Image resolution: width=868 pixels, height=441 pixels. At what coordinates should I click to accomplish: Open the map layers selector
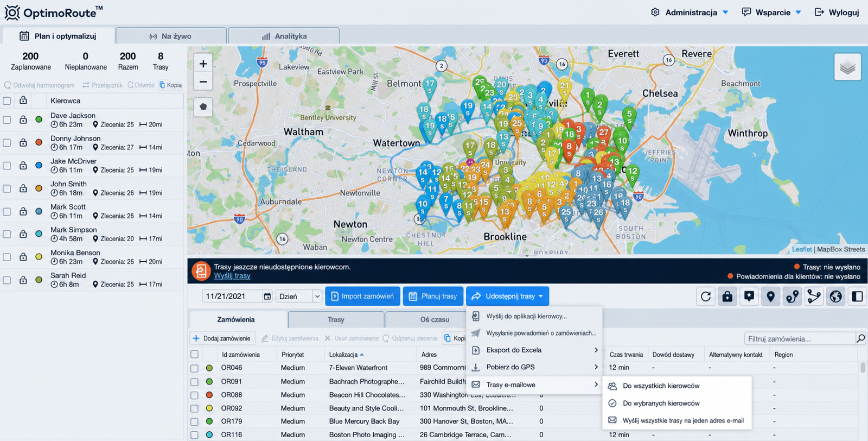[x=847, y=67]
